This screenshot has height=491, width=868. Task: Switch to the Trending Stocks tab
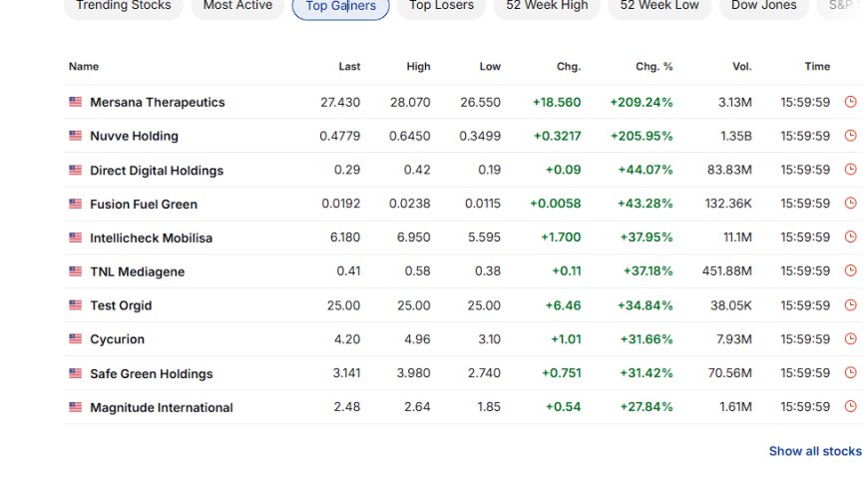point(124,6)
